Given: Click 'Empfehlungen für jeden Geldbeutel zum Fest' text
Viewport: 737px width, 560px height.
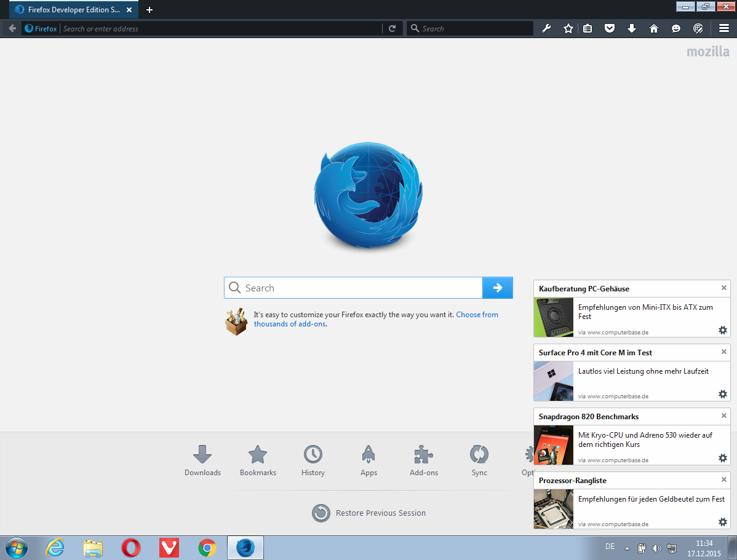Looking at the screenshot, I should point(651,499).
